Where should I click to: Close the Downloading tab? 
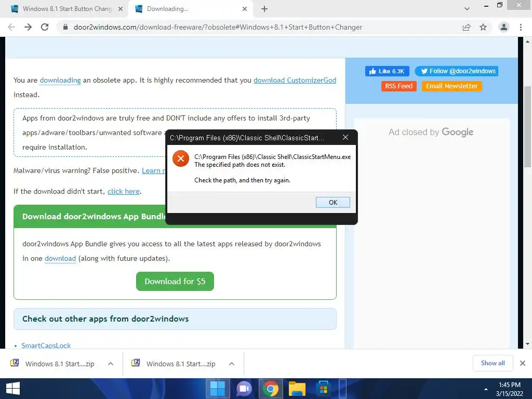(245, 9)
